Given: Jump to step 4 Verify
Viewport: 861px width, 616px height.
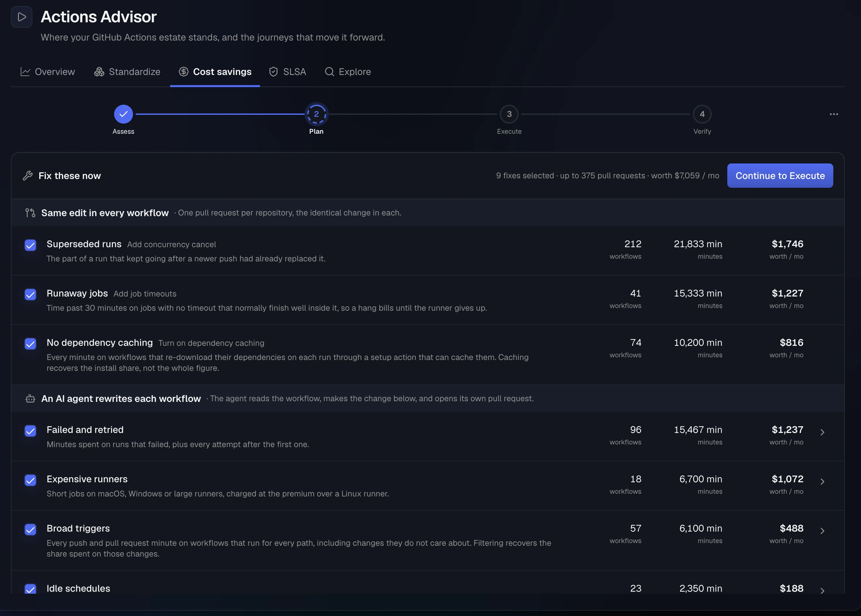Looking at the screenshot, I should coord(702,114).
